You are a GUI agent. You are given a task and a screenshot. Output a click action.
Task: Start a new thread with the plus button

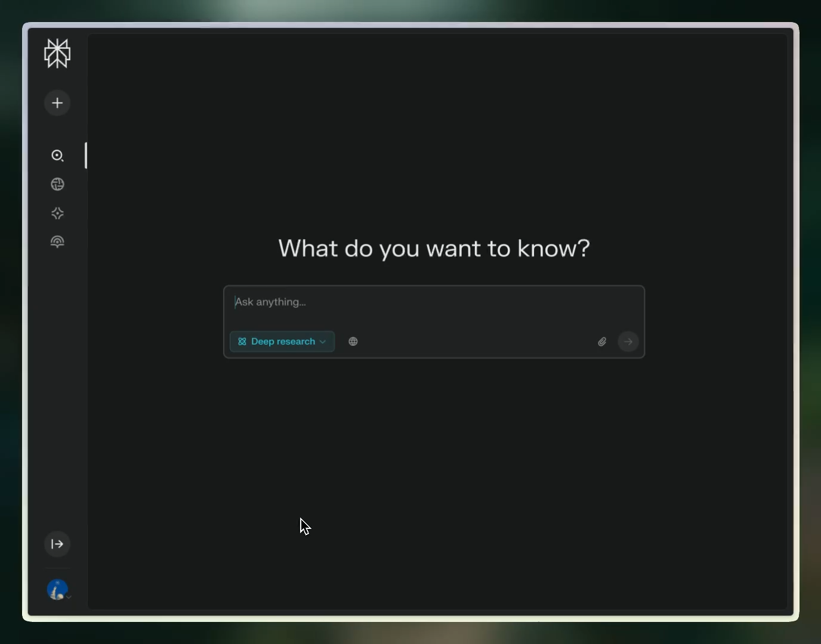click(x=57, y=103)
